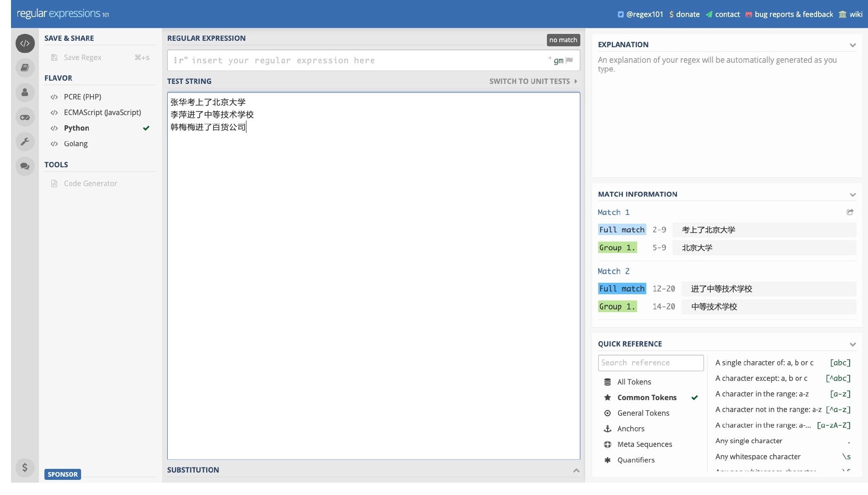Click the Meta Sequences lifebuoy icon

pos(607,444)
